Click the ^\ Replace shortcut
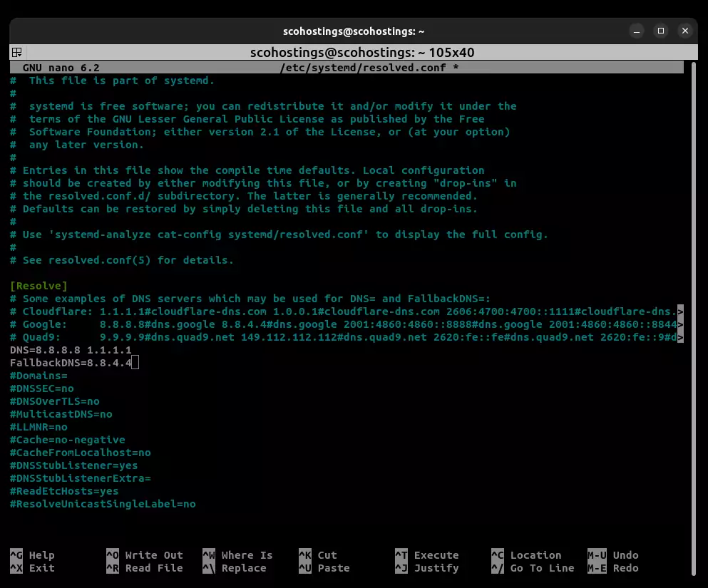The width and height of the screenshot is (708, 588). point(235,568)
